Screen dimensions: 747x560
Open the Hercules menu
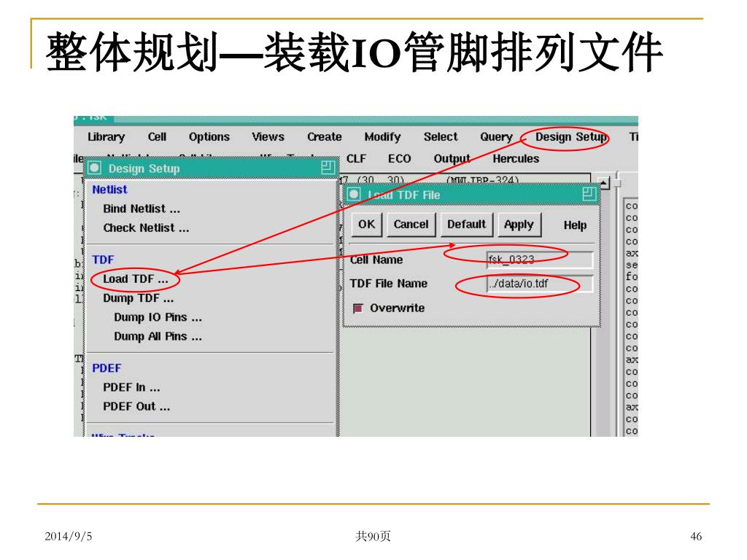point(516,159)
